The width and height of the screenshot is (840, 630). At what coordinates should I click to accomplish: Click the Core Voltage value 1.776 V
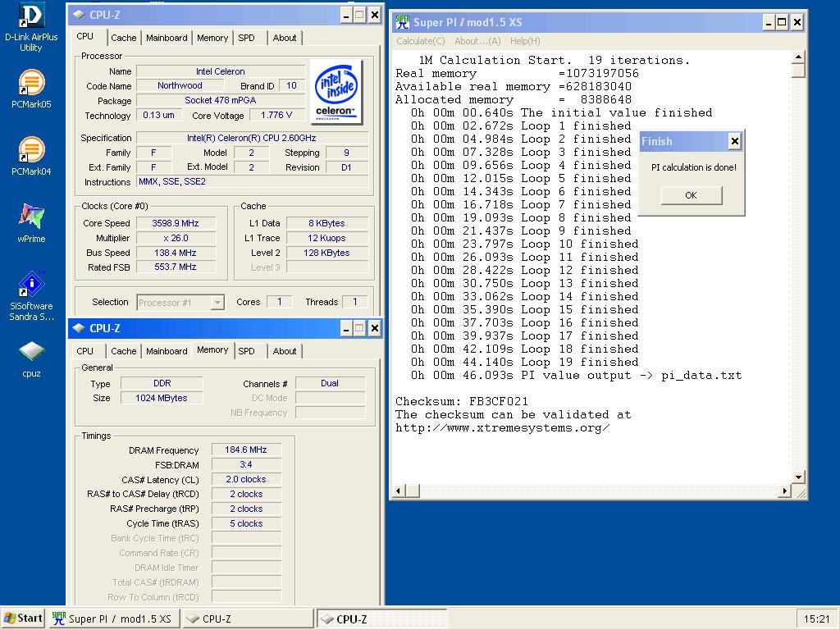pyautogui.click(x=276, y=115)
